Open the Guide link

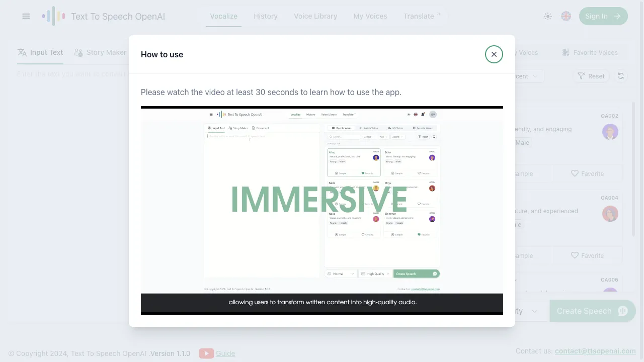[225, 353]
